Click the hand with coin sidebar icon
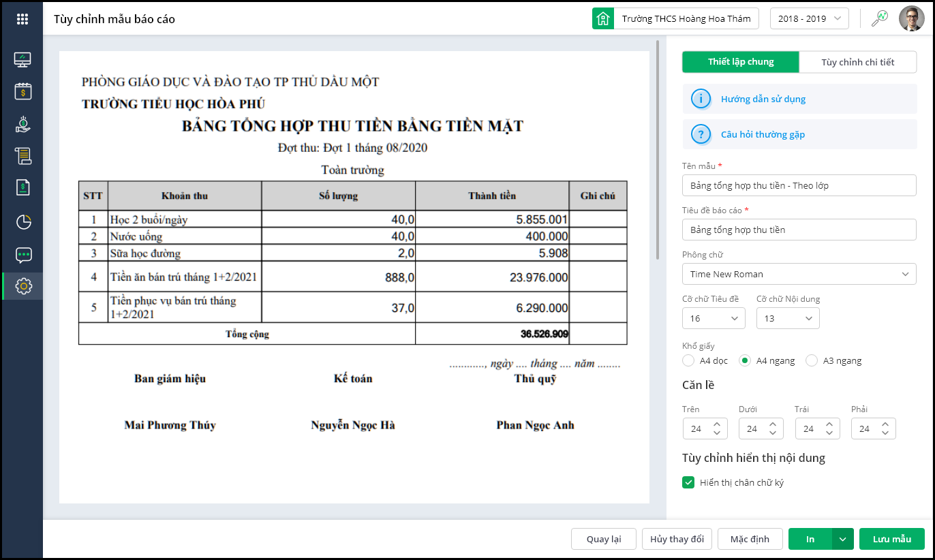The height and width of the screenshot is (560, 935). pos(23,124)
